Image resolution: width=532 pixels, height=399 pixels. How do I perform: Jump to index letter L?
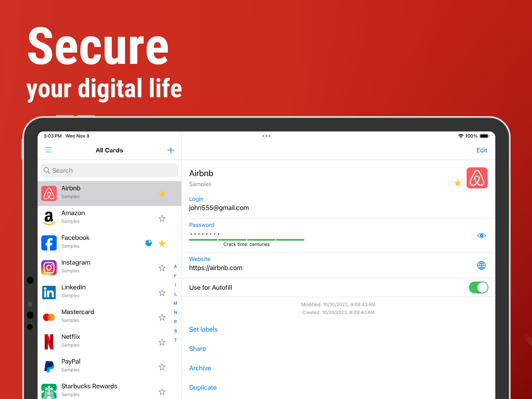coord(175,294)
